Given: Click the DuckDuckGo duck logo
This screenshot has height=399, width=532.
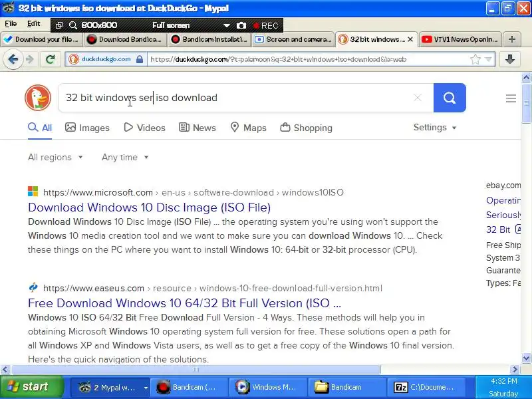Looking at the screenshot, I should (x=38, y=98).
